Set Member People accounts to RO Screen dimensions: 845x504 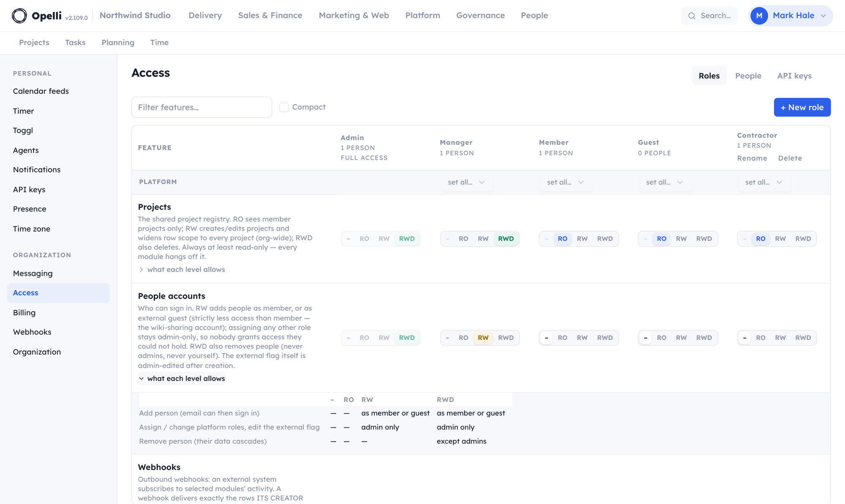point(562,338)
